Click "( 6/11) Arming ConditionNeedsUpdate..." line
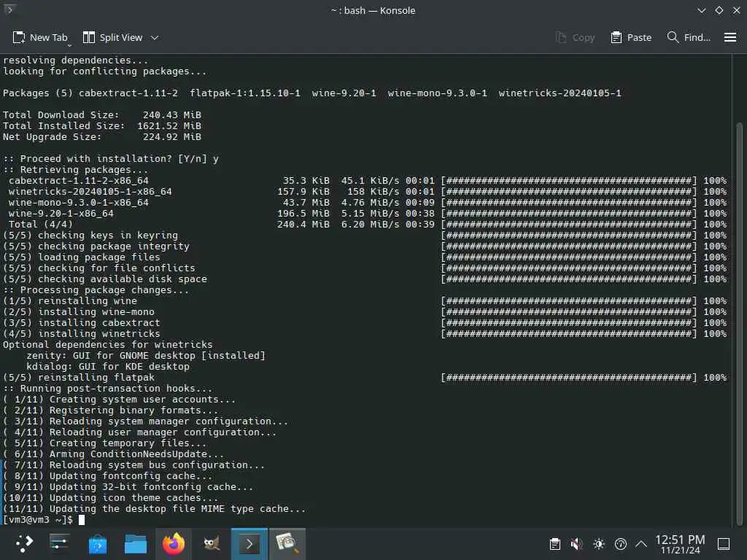747x560 pixels. 113,454
